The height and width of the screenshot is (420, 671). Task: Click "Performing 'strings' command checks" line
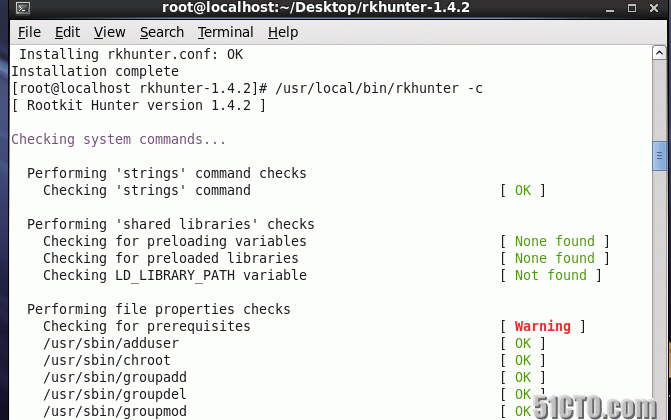167,173
